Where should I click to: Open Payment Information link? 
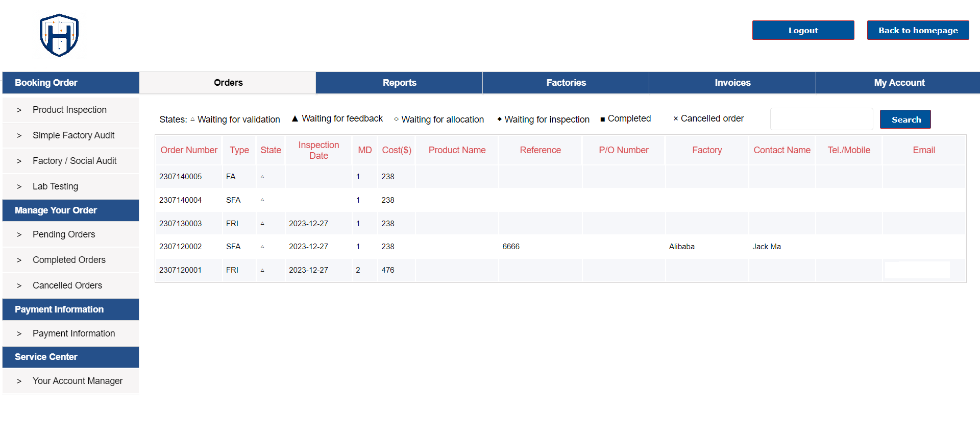(x=70, y=333)
